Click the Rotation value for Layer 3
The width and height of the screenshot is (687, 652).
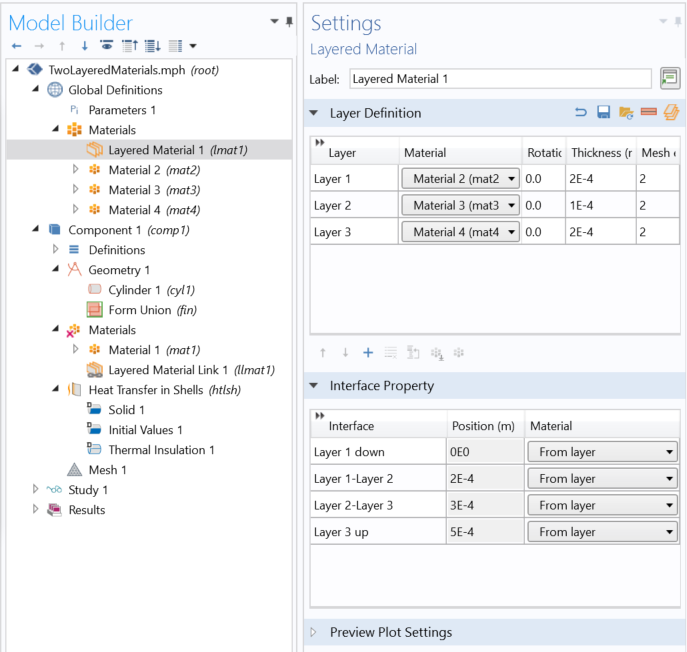pyautogui.click(x=544, y=232)
